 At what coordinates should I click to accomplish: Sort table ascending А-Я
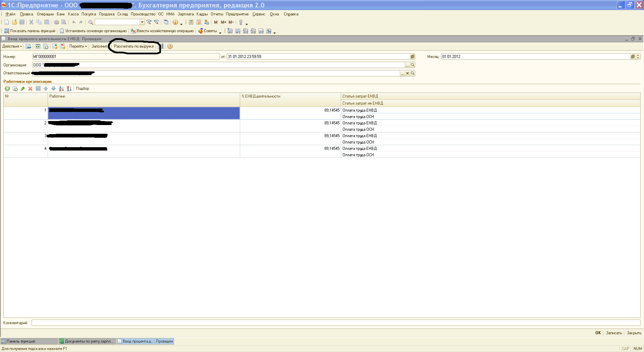(61, 89)
